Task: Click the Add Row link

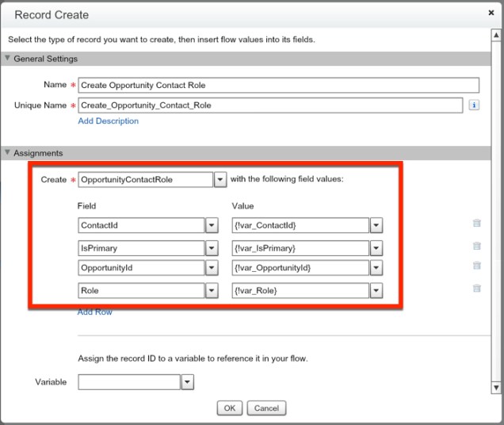Action: coord(95,312)
